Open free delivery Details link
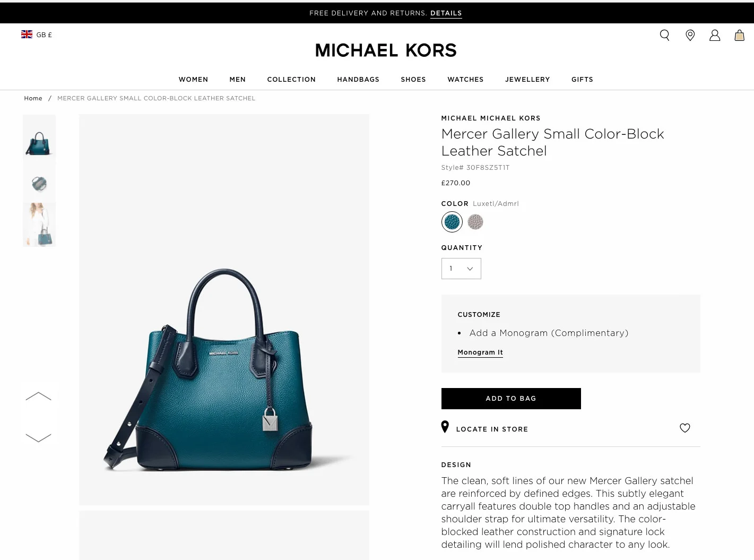Viewport: 754px width, 560px height. [x=446, y=13]
